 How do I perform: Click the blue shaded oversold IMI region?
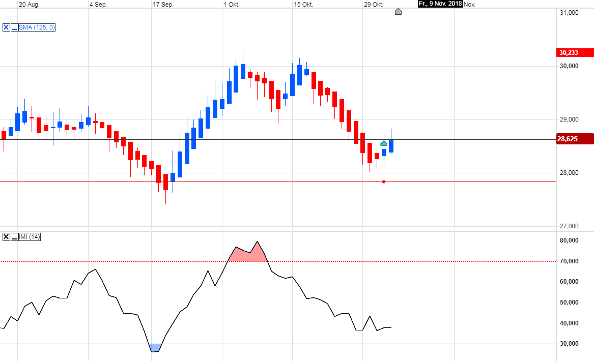(x=154, y=347)
